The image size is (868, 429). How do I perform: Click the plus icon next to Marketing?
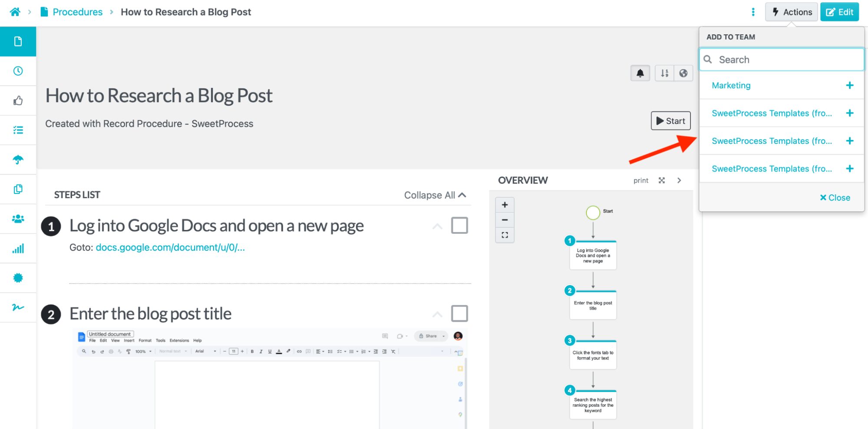(850, 85)
